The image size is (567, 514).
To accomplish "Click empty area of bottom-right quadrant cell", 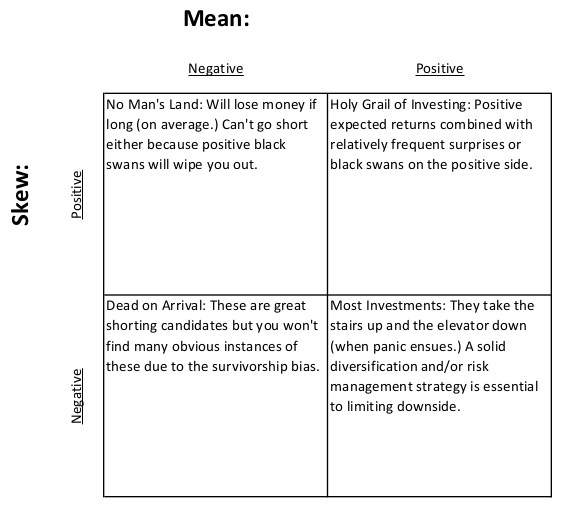I will 440,456.
